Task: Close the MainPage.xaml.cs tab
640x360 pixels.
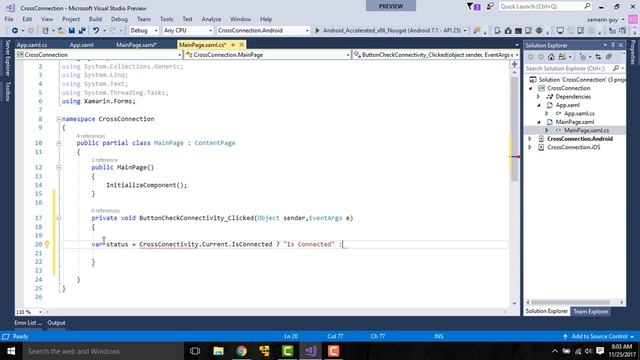Action: pos(242,44)
